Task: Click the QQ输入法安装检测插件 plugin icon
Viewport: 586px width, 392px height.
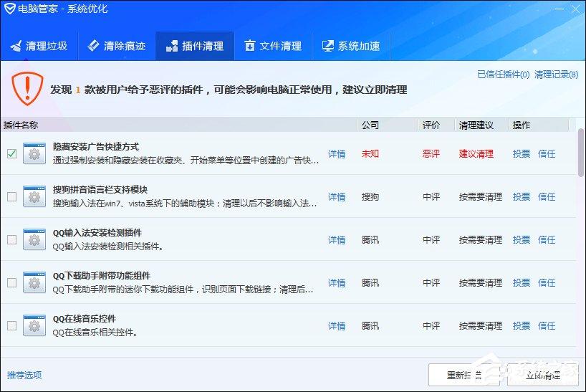Action: [x=34, y=239]
